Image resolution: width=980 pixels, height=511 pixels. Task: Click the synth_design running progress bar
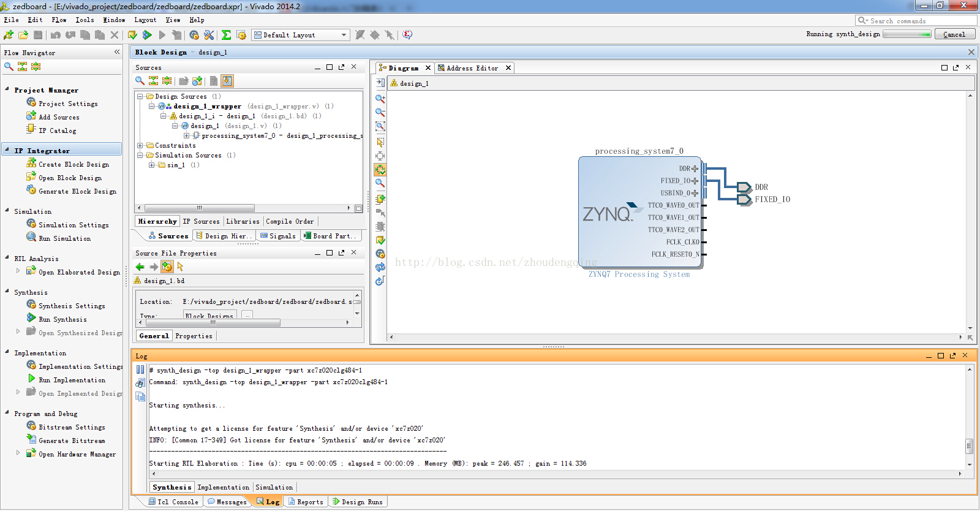point(907,34)
